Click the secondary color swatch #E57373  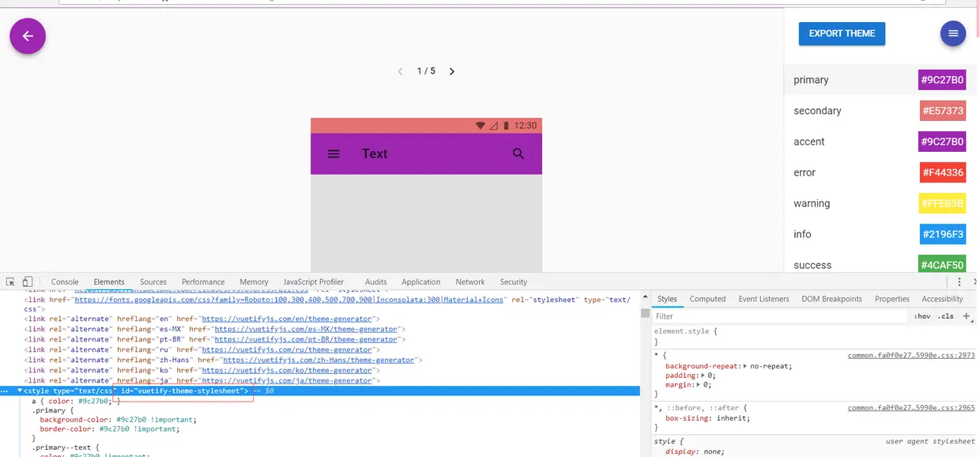pyautogui.click(x=944, y=111)
